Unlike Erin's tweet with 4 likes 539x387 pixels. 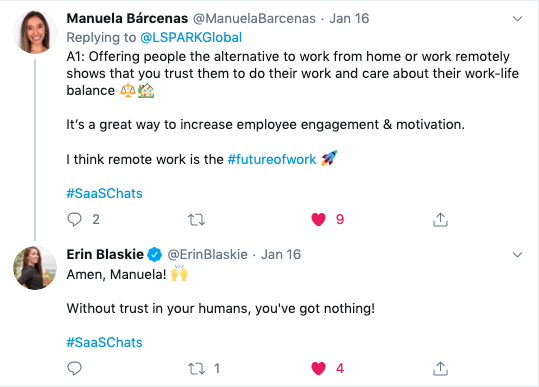tap(318, 369)
